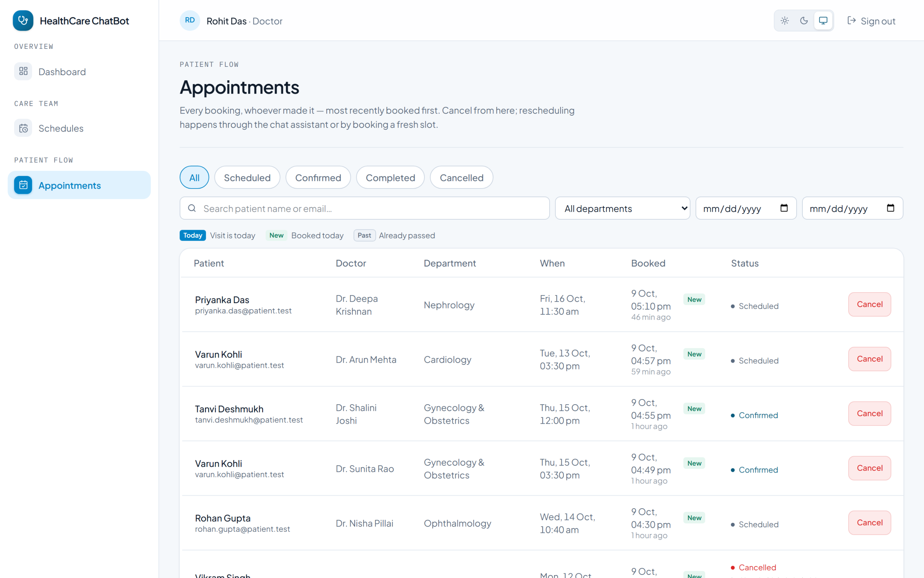Viewport: 924px width, 578px height.
Task: Open calendar picker on first date field
Action: 784,208
